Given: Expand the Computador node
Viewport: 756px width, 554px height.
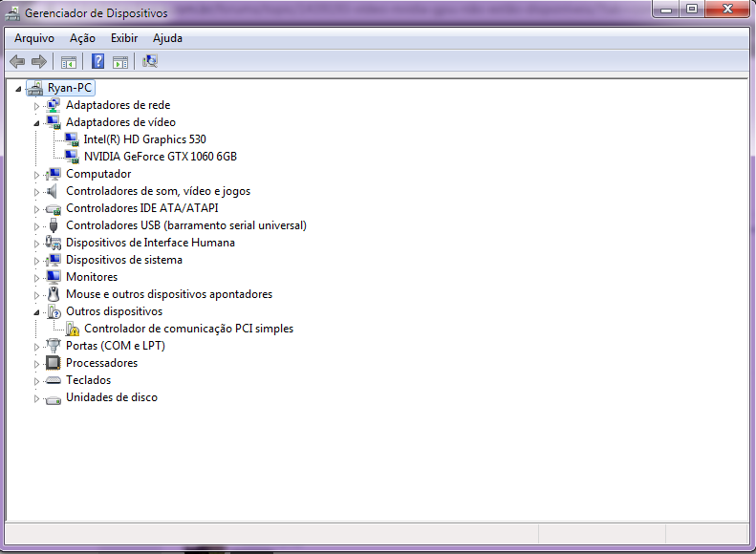Looking at the screenshot, I should (36, 175).
